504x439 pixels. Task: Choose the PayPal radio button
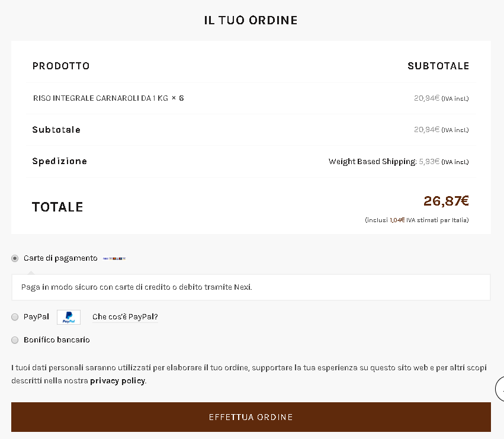(15, 317)
